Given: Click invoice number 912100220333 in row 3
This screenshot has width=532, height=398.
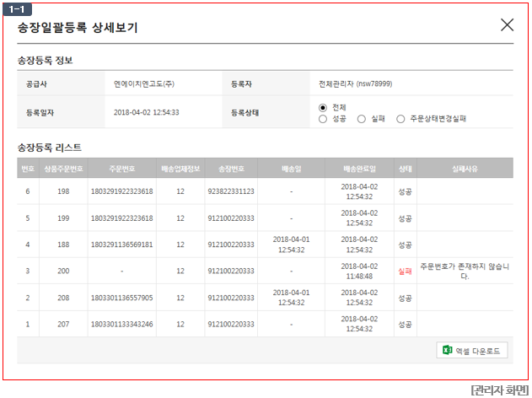Looking at the screenshot, I should pyautogui.click(x=231, y=272).
